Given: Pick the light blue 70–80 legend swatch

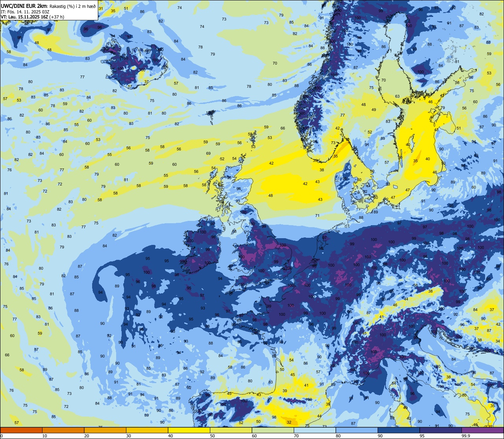Looking at the screenshot, I should click(315, 430).
